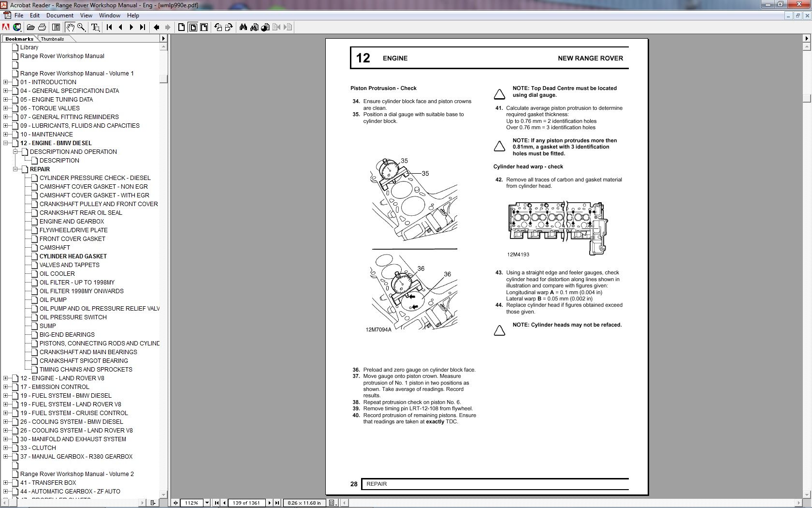
Task: Open OIL FILTER 1998MY ONWARDS bookmark
Action: (x=82, y=291)
